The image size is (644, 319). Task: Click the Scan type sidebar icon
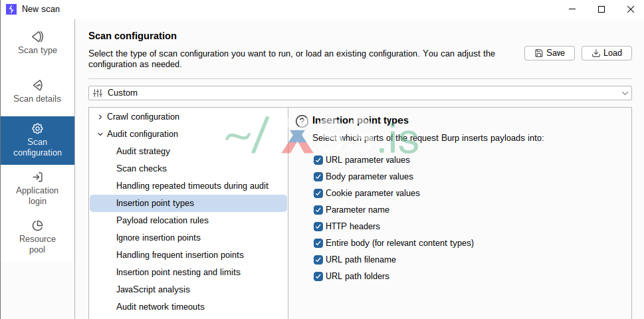point(37,37)
